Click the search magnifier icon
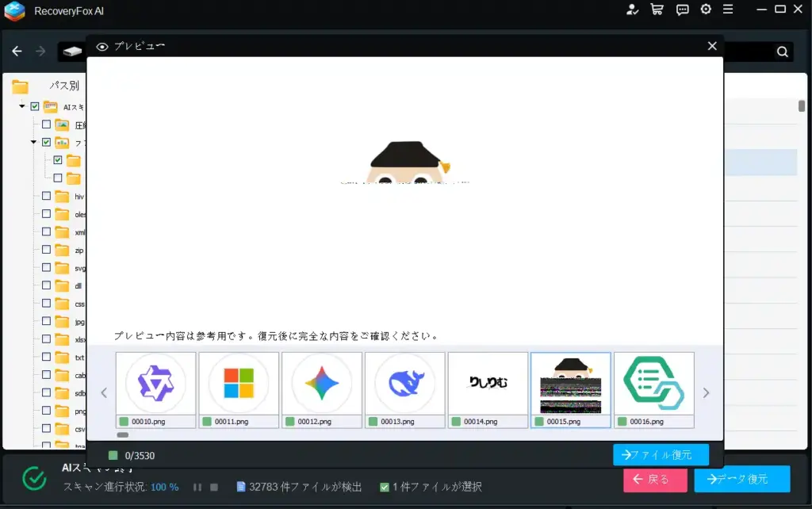 pos(782,52)
